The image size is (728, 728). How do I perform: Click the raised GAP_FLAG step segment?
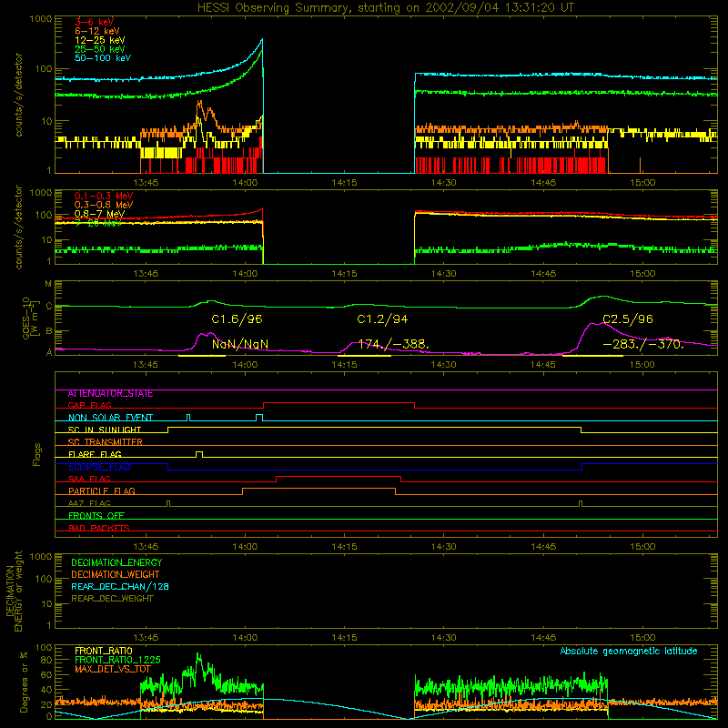(x=339, y=403)
